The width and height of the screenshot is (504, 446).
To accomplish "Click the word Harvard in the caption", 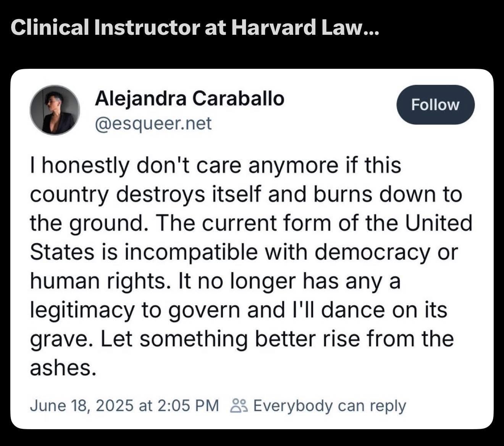I will [273, 28].
